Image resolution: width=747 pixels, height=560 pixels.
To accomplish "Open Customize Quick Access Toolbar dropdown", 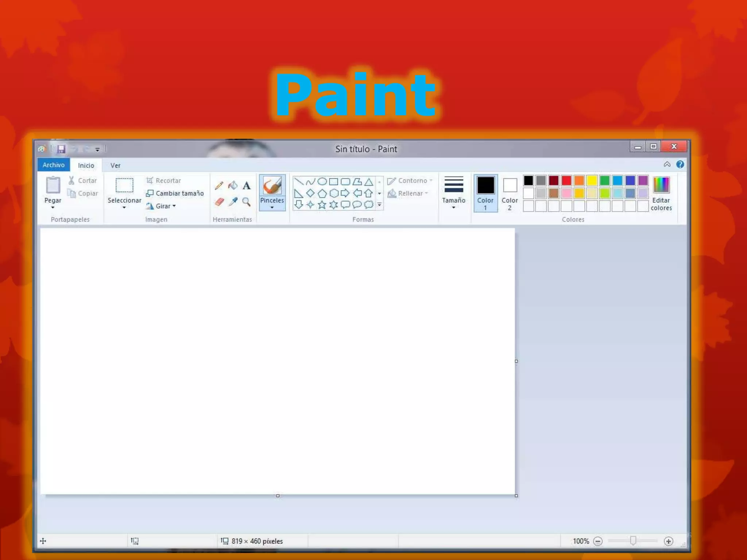I will click(x=97, y=149).
